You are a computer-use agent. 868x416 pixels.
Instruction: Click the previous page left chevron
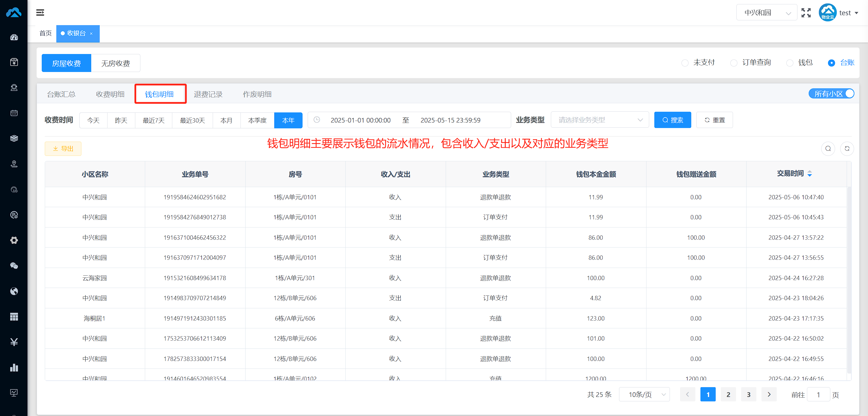688,394
